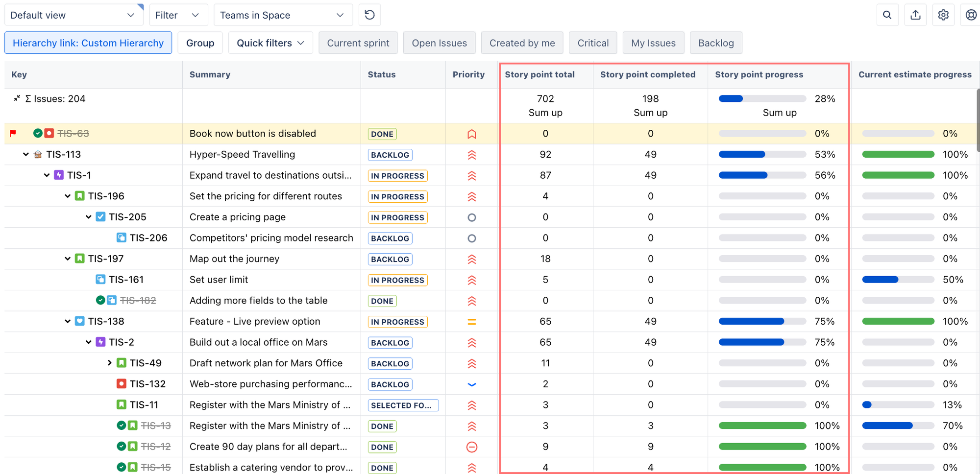Toggle the Current sprint quick filter

358,43
